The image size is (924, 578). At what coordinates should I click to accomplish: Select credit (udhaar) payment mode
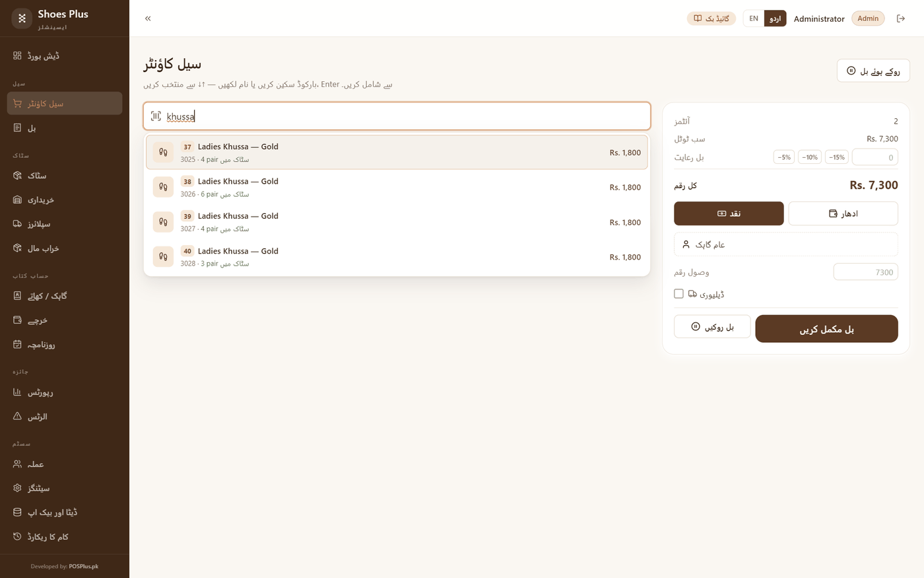(843, 213)
